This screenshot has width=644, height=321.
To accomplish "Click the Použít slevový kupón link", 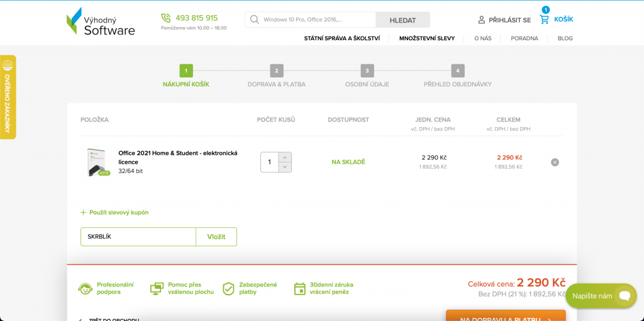I will 119,213.
